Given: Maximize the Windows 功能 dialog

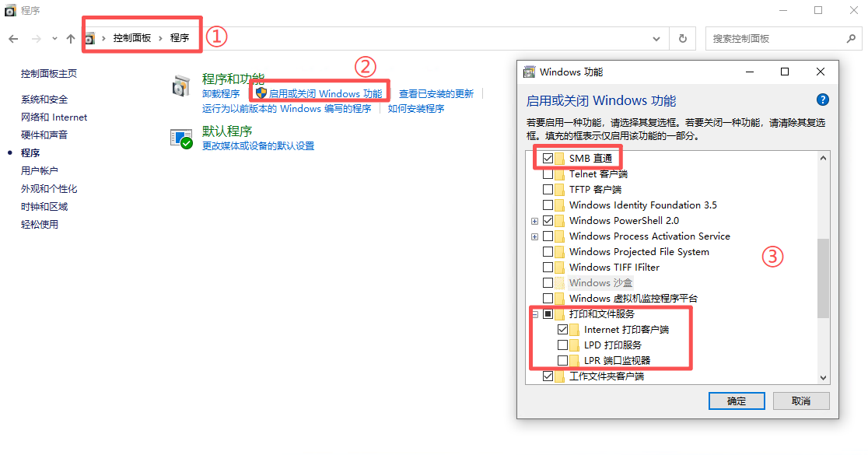Looking at the screenshot, I should point(785,72).
